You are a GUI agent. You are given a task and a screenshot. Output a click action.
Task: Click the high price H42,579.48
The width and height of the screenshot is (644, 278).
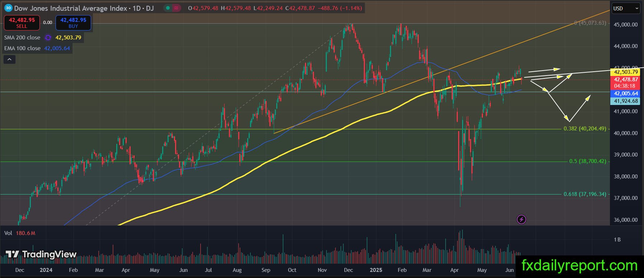tap(236, 8)
